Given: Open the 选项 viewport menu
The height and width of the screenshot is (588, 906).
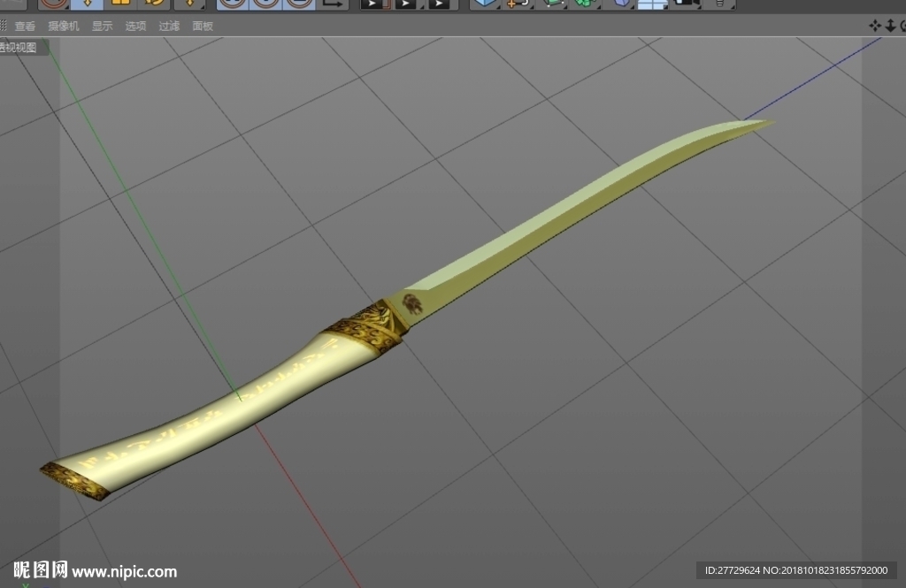Looking at the screenshot, I should coord(135,26).
